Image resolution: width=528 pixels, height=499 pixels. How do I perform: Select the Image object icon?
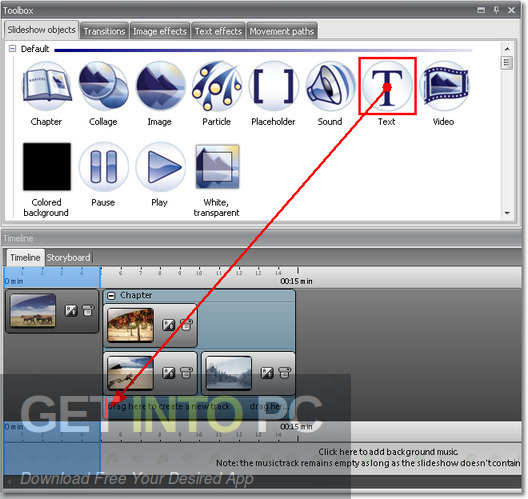click(x=160, y=86)
